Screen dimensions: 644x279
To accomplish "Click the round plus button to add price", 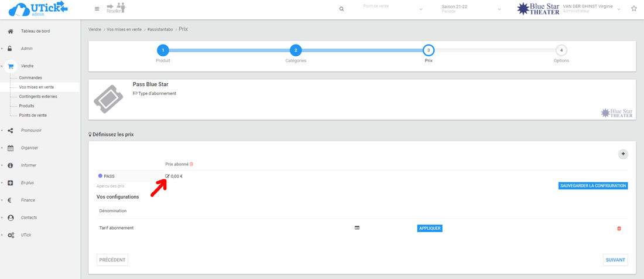I will pos(623,154).
